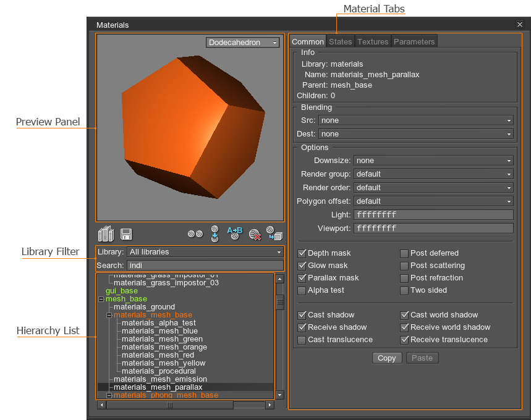Open the Render group dropdown
The image size is (531, 420).
click(433, 174)
